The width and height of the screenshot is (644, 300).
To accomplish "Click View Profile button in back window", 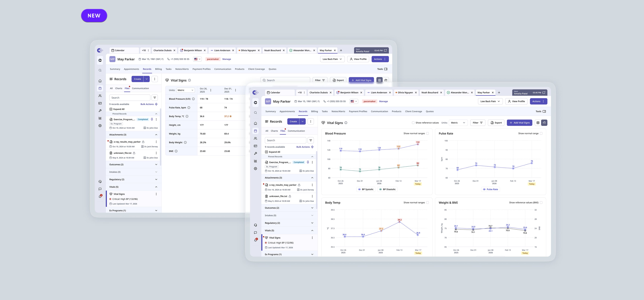I will pyautogui.click(x=358, y=59).
